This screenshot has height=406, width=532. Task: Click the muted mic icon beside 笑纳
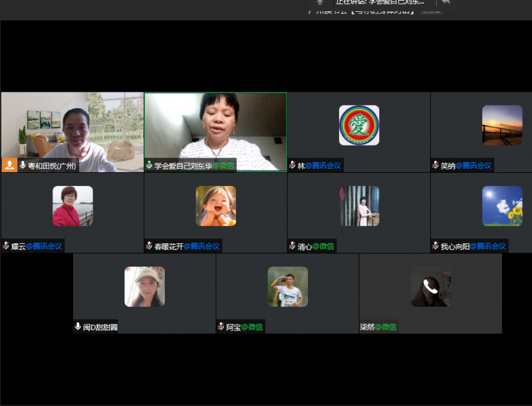[x=436, y=165]
